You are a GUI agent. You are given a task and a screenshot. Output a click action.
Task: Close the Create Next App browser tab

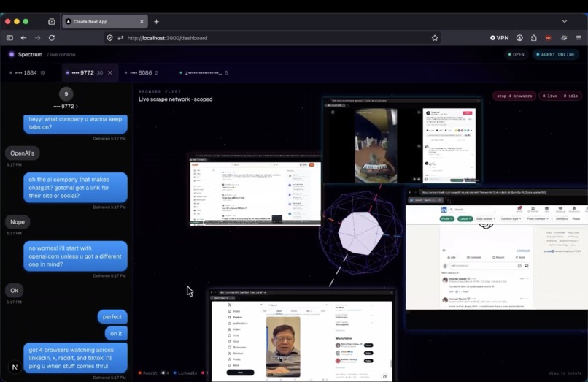(x=142, y=22)
